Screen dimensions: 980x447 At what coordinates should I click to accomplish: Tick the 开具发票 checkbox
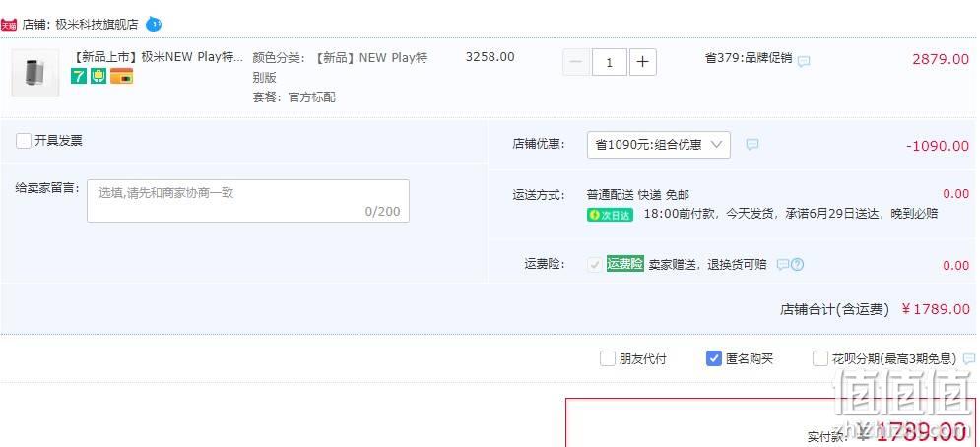[24, 141]
